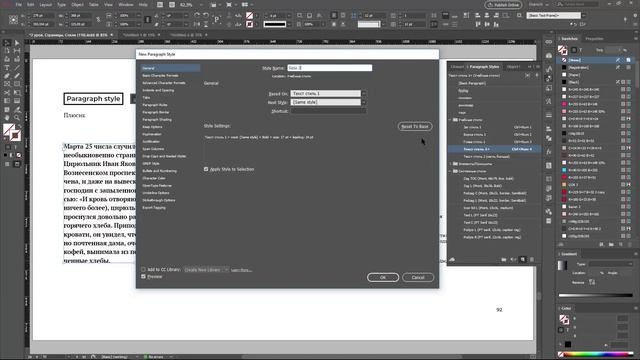The width and height of the screenshot is (640, 360).
Task: Click the Learn More link
Action: click(241, 270)
